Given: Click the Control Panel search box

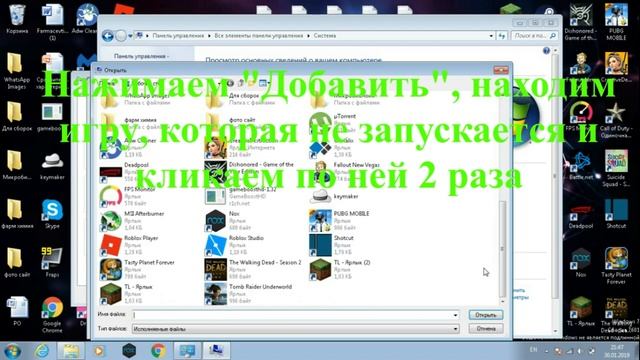Looking at the screenshot, I should pos(534,36).
